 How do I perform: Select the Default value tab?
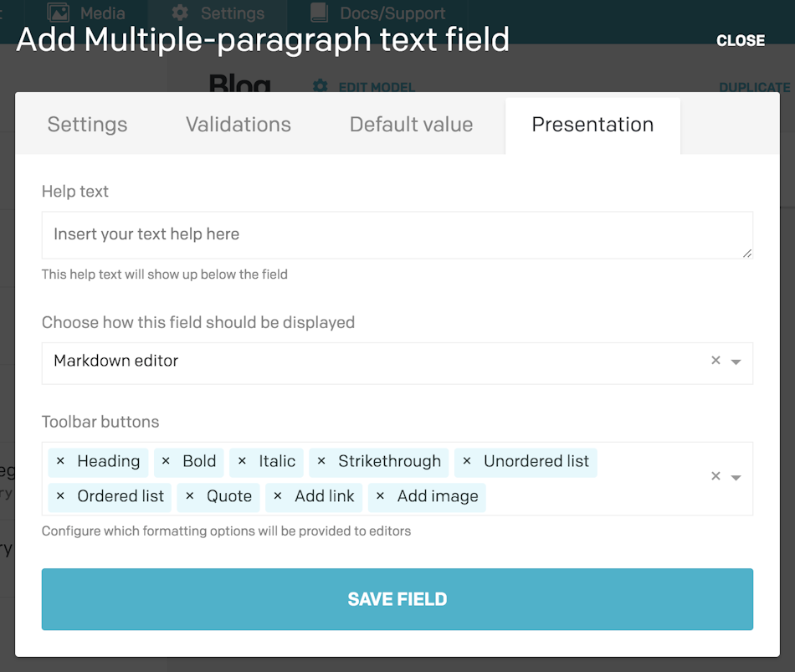(410, 124)
